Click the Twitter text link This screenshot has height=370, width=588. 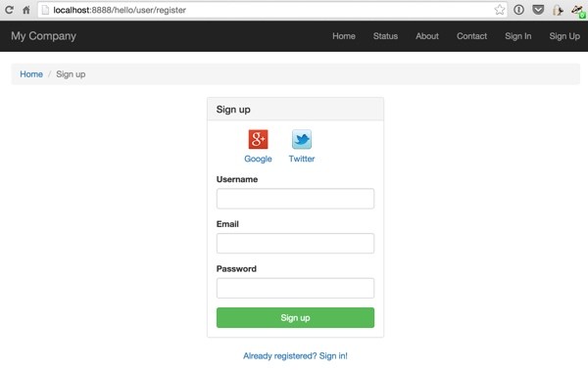(x=302, y=159)
